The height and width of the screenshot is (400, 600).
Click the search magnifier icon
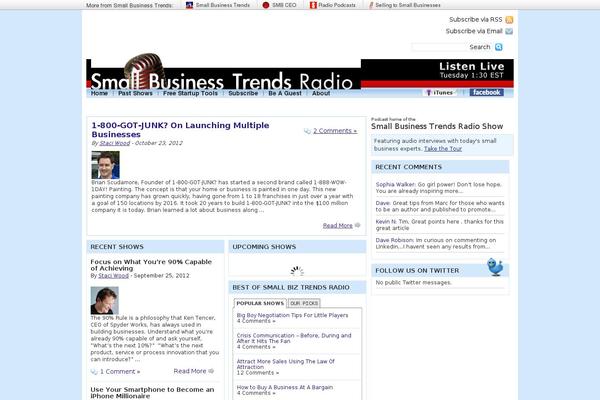tap(499, 47)
